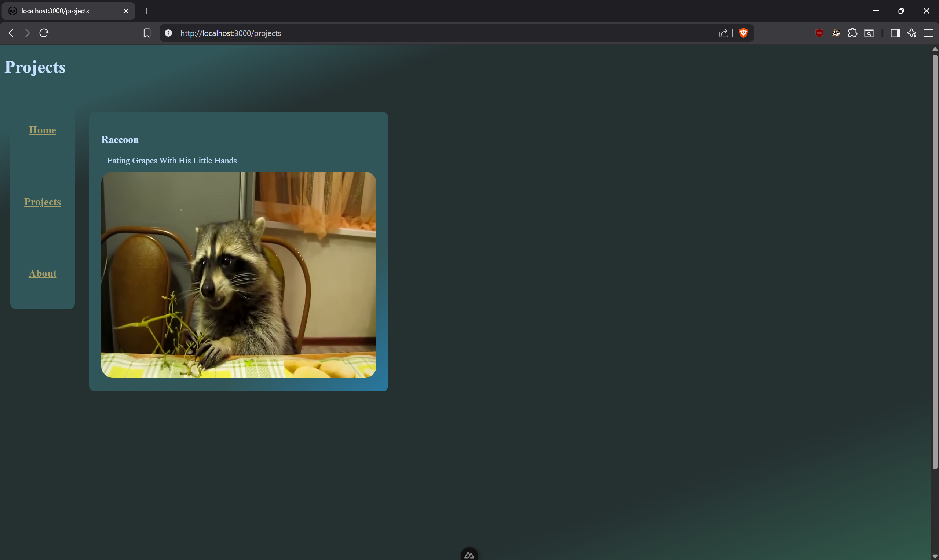
Task: Click the raccoon photo thumbnail
Action: pos(239,275)
